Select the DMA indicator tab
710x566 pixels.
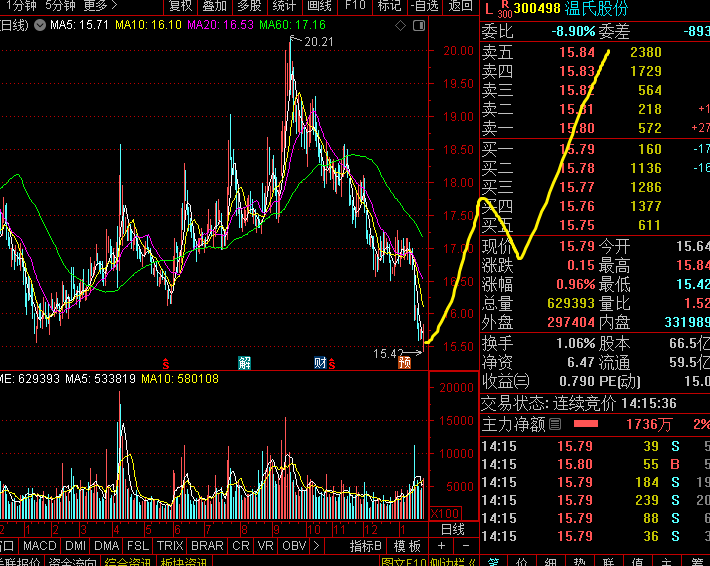point(107,546)
